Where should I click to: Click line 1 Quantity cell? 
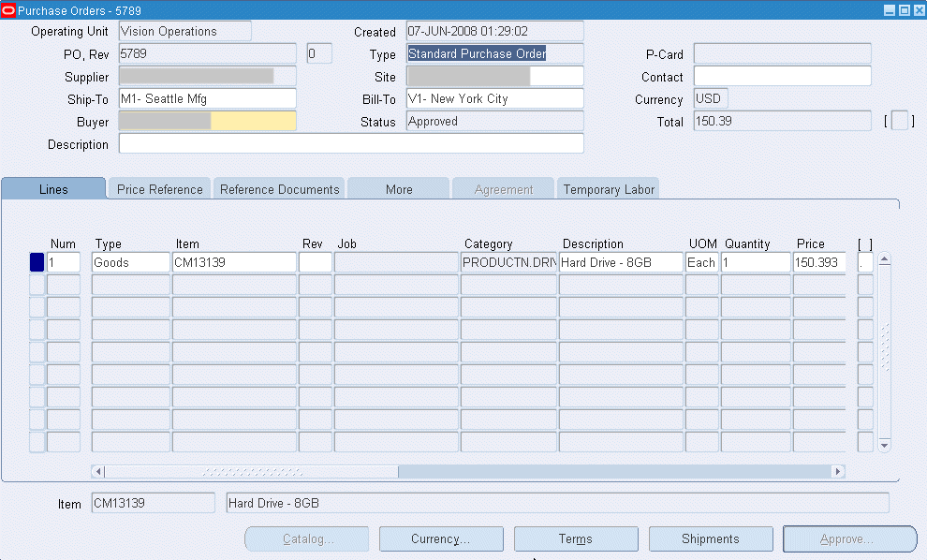pyautogui.click(x=756, y=262)
